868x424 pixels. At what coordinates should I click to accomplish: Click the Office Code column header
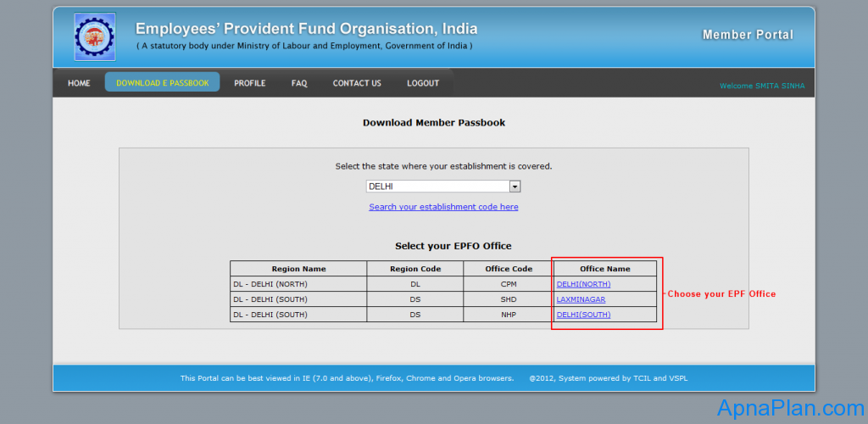tap(509, 269)
